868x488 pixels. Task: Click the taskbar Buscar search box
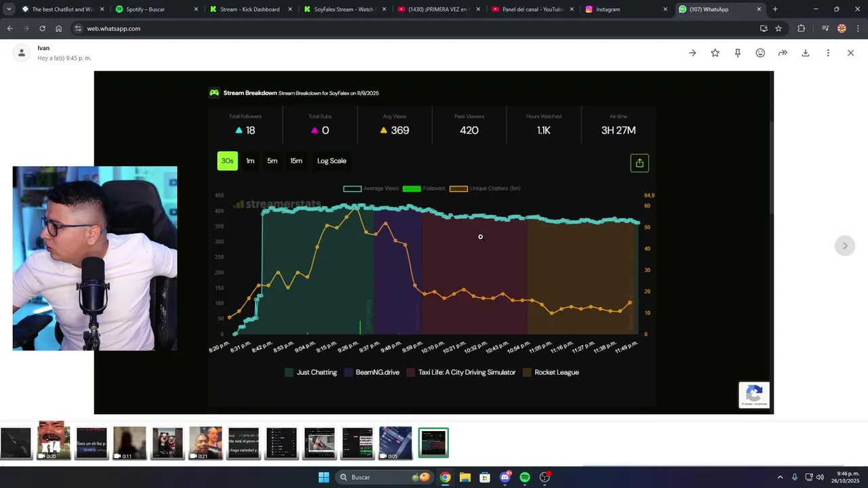click(385, 477)
